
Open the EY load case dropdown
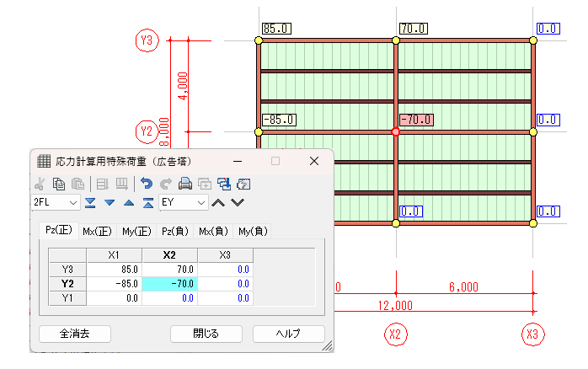click(184, 202)
